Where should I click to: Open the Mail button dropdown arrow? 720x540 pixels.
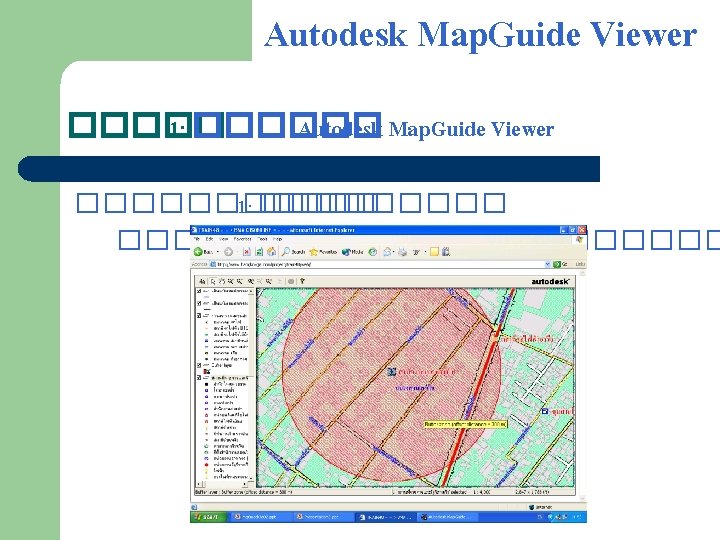(x=394, y=252)
